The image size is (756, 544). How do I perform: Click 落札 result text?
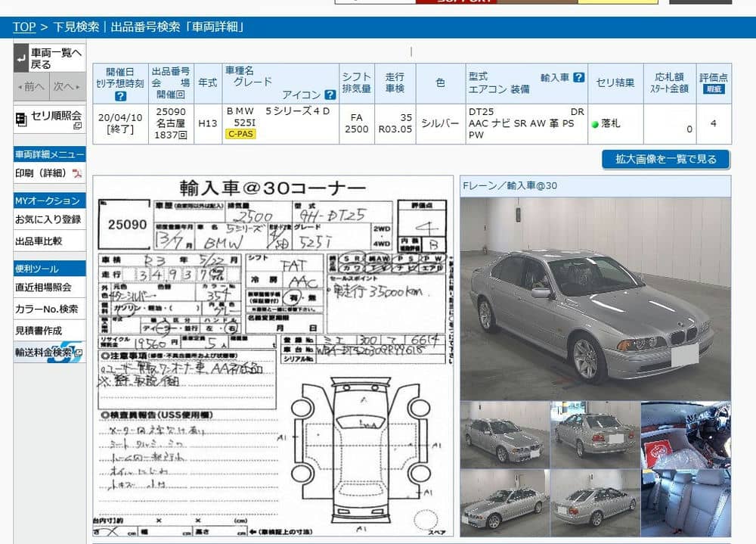pos(610,123)
